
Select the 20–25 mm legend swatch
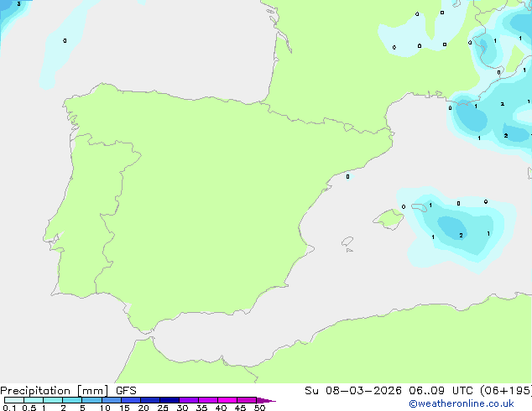coord(150,400)
